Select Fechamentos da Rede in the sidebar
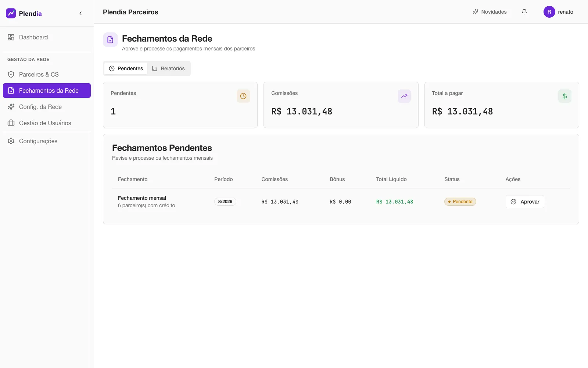The image size is (588, 368). (47, 91)
